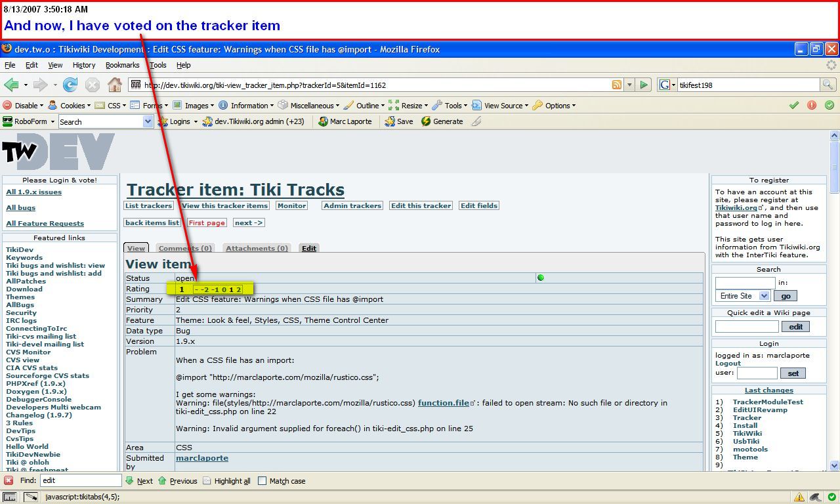Click the green open status dot

(x=541, y=278)
